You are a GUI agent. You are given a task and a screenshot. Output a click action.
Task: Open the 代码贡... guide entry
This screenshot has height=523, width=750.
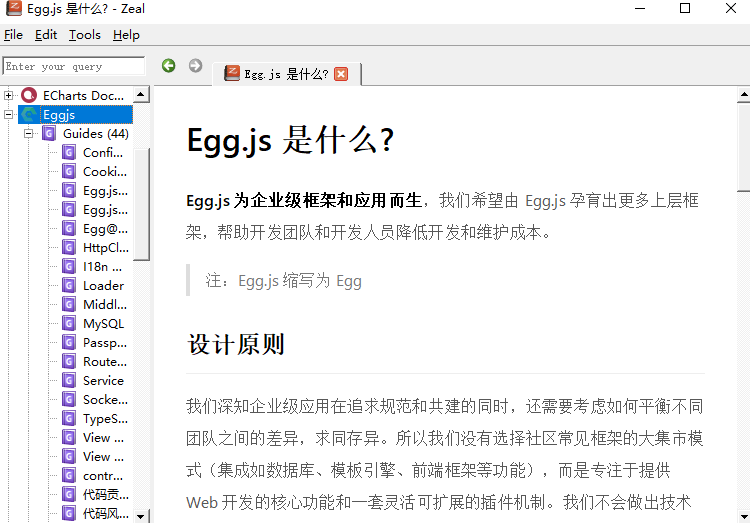pyautogui.click(x=106, y=494)
